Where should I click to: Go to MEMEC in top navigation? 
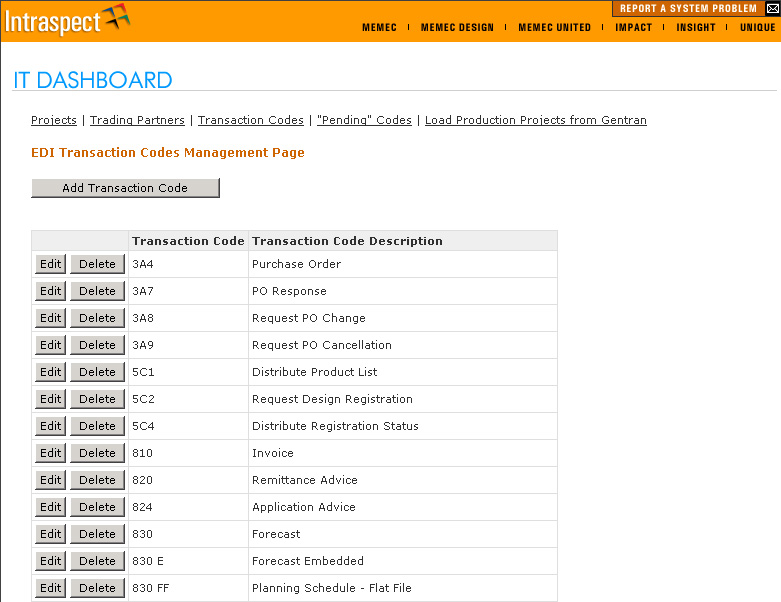pos(379,27)
